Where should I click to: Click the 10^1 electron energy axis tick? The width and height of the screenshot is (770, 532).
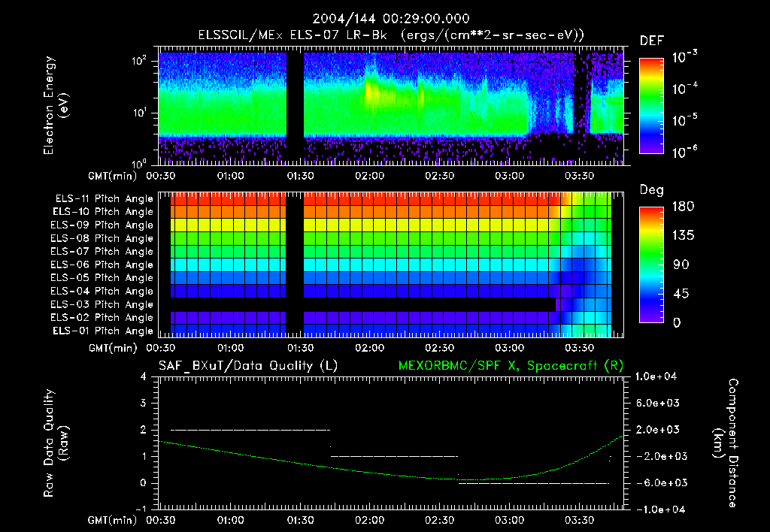(139, 113)
